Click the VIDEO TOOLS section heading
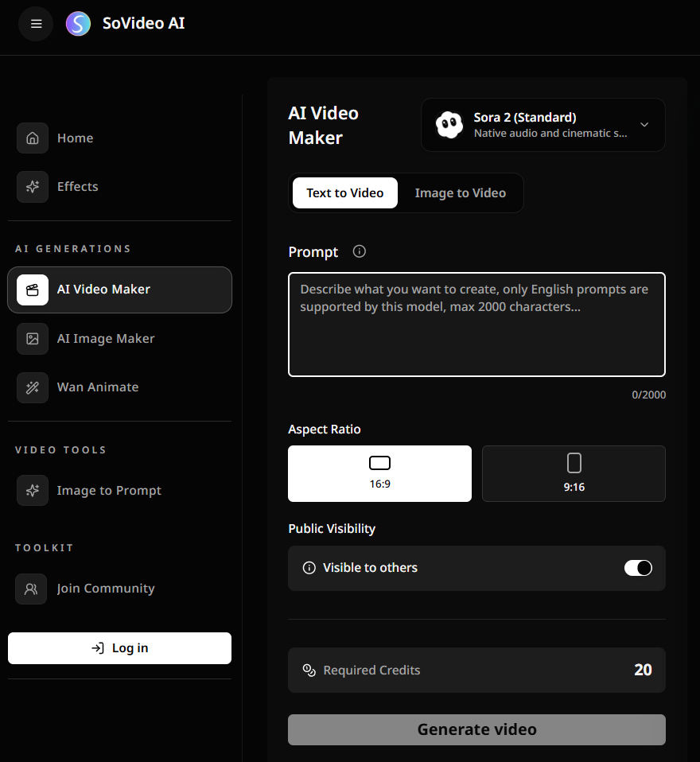The image size is (700, 762). point(60,450)
